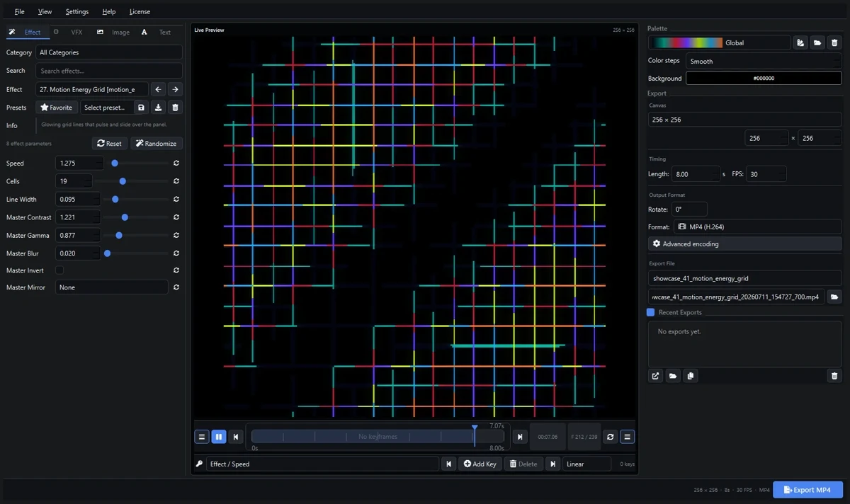Viewport: 850px width, 504px height.
Task: Open the File menu
Action: coord(20,11)
